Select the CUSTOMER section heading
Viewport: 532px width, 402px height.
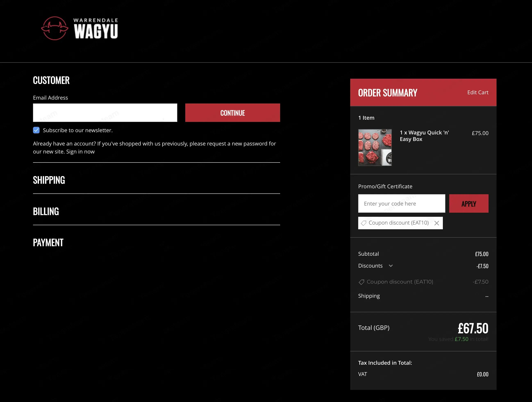(51, 80)
